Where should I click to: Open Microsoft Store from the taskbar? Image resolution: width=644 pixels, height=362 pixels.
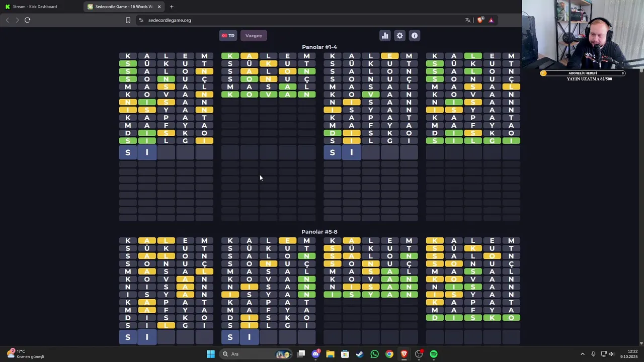click(345, 354)
